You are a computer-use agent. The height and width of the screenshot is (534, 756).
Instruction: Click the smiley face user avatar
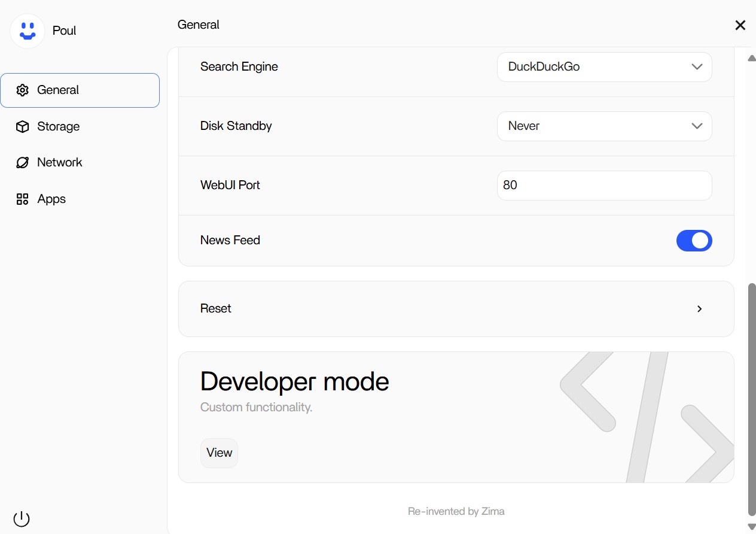(x=28, y=31)
